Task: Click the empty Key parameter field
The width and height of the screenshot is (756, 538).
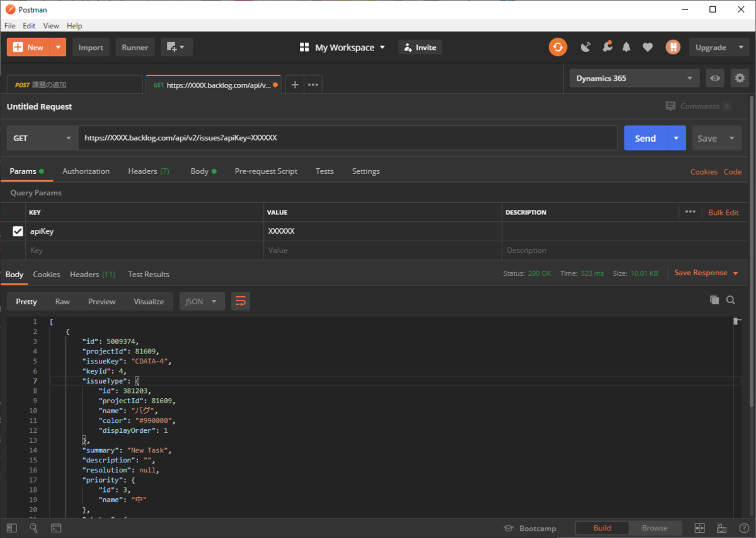Action: (144, 250)
